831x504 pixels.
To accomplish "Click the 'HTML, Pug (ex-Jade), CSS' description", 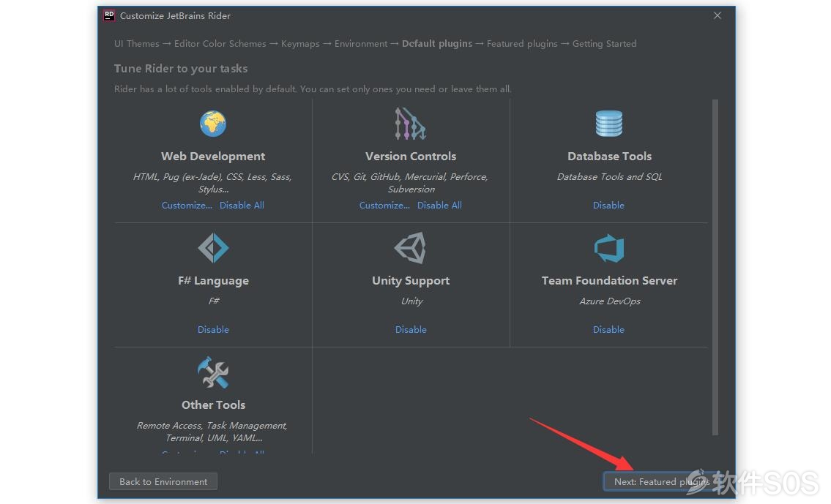I will point(212,183).
